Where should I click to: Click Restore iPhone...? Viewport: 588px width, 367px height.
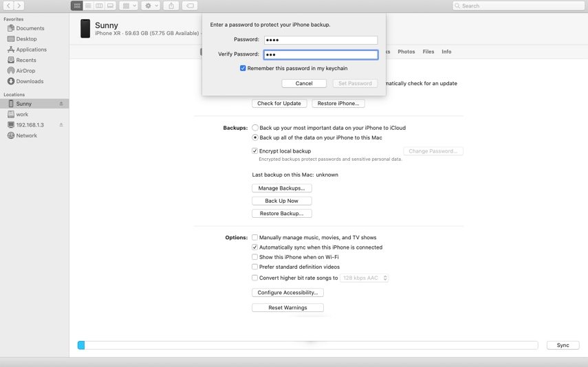pos(338,103)
